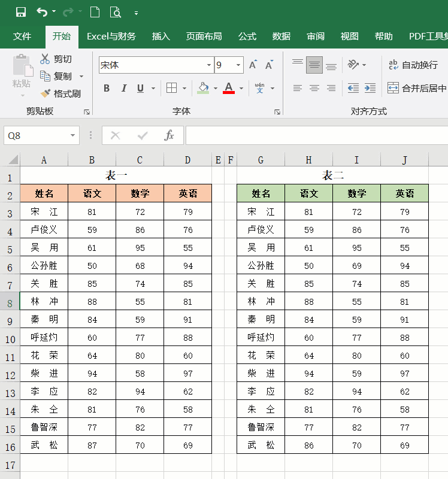Image resolution: width=448 pixels, height=479 pixels.
Task: Switch to the 页面布局 tab
Action: (204, 37)
